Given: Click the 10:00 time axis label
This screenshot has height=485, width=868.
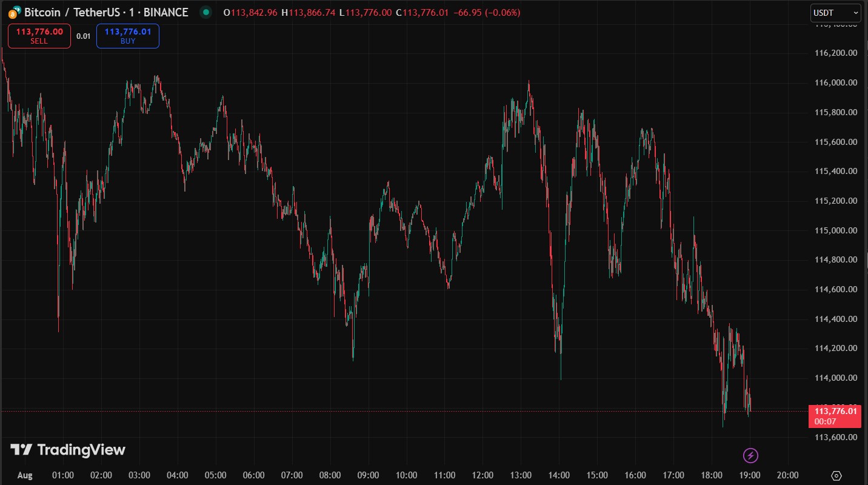Looking at the screenshot, I should click(406, 475).
